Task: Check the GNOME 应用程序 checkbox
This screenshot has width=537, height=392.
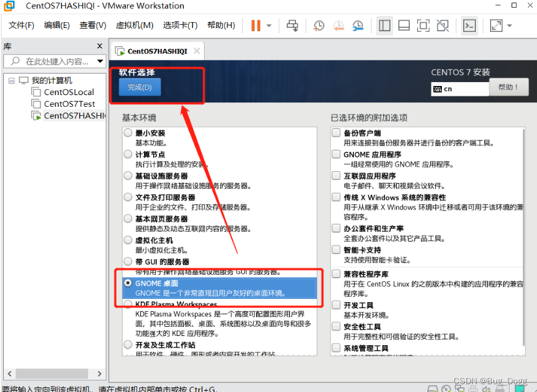Action: tap(336, 154)
